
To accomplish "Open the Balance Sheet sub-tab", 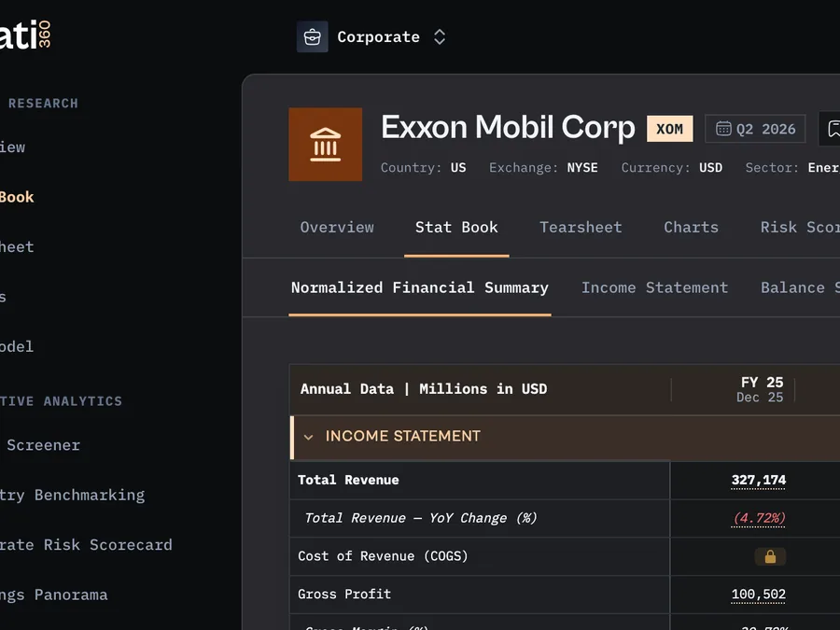I will tap(800, 287).
